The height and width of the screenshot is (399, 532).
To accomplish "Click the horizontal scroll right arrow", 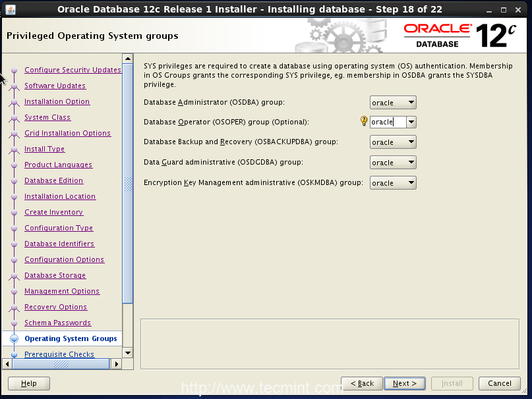I will coord(117,364).
